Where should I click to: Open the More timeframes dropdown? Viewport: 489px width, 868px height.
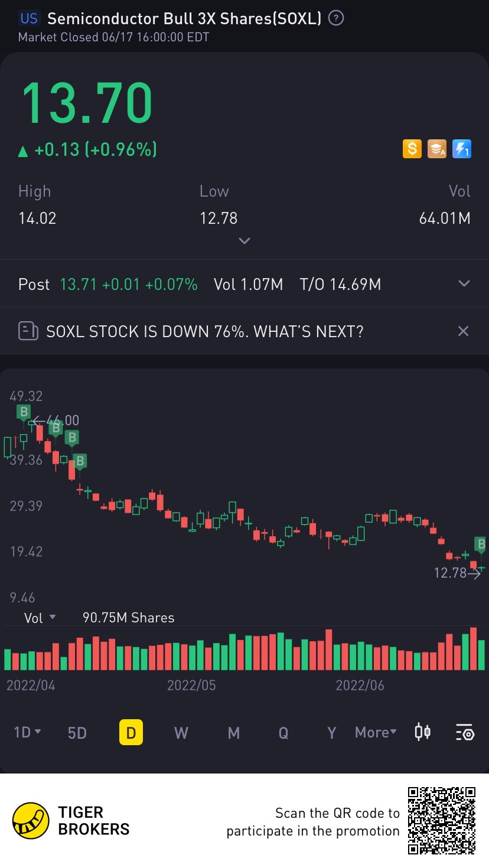(x=376, y=733)
